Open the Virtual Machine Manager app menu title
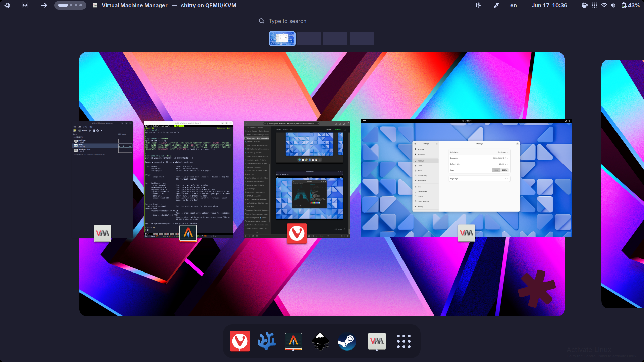 (x=164, y=5)
